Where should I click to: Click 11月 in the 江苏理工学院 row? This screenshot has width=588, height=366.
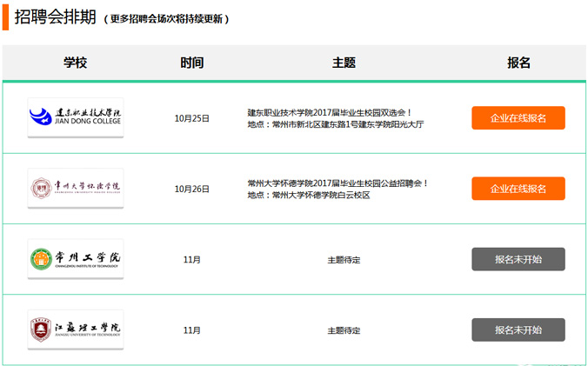point(191,330)
